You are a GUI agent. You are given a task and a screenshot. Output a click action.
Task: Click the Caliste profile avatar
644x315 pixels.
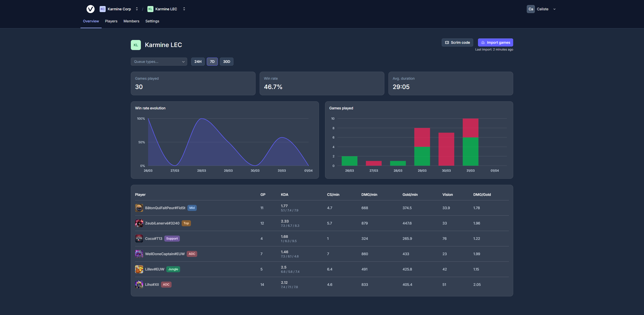[x=531, y=9]
